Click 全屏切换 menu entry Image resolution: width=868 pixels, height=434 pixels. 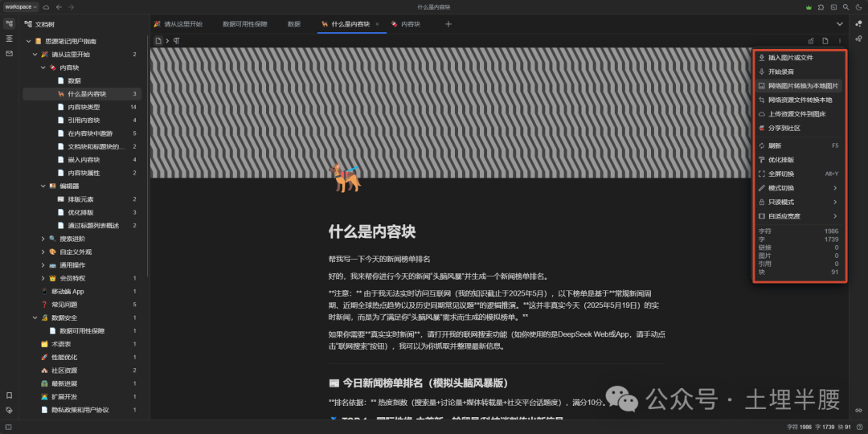coord(800,174)
